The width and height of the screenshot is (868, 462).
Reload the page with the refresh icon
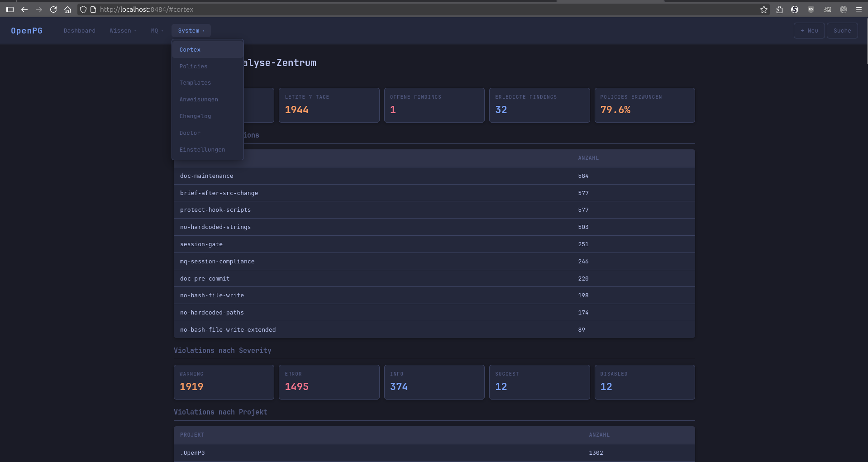pyautogui.click(x=53, y=10)
